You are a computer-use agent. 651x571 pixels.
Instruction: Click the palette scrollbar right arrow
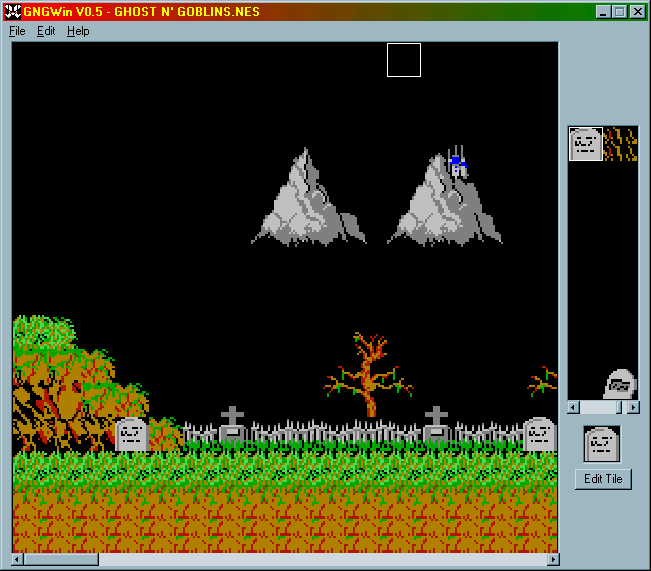coord(633,407)
